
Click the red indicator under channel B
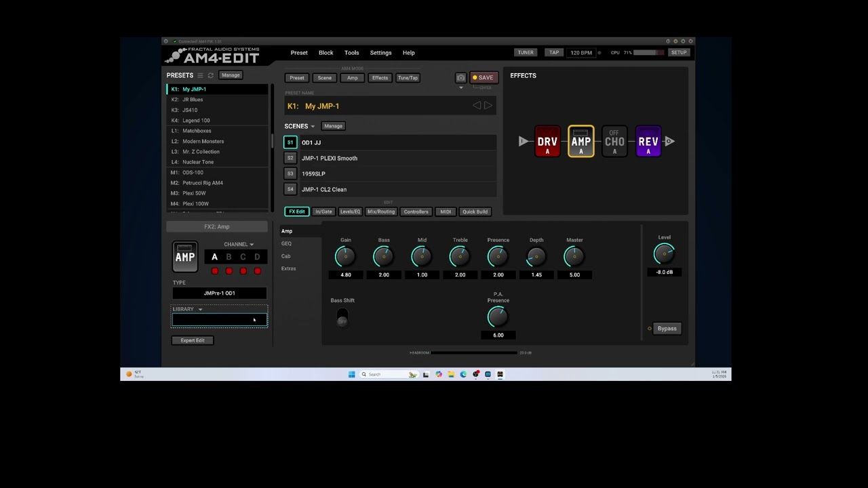(229, 271)
